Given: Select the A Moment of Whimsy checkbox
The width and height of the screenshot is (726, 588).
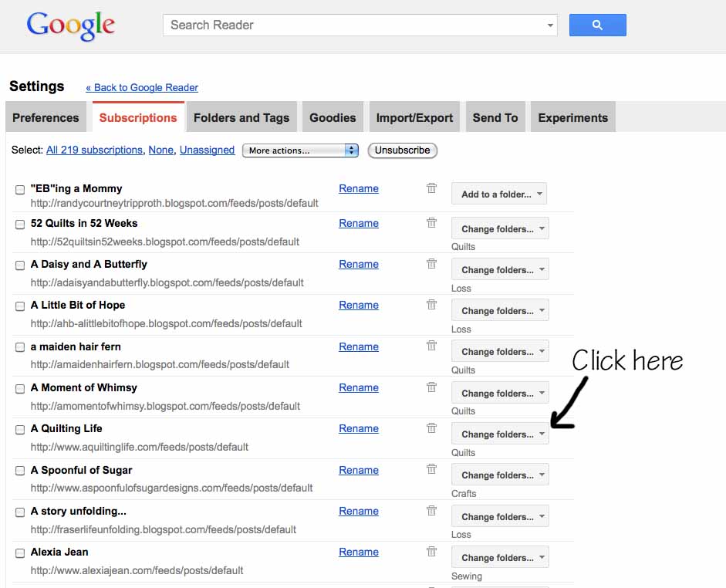Looking at the screenshot, I should (x=19, y=388).
